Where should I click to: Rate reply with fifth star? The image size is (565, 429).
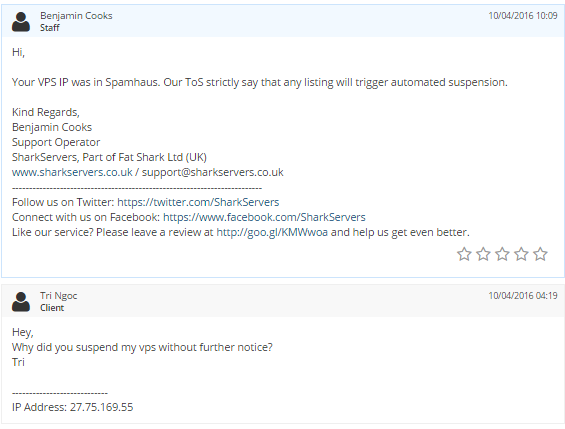[x=540, y=254]
